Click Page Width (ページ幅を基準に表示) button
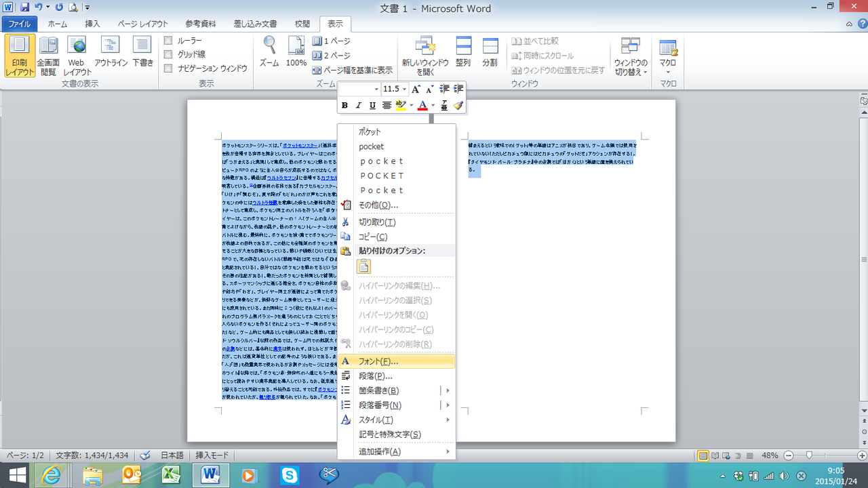 [x=353, y=70]
